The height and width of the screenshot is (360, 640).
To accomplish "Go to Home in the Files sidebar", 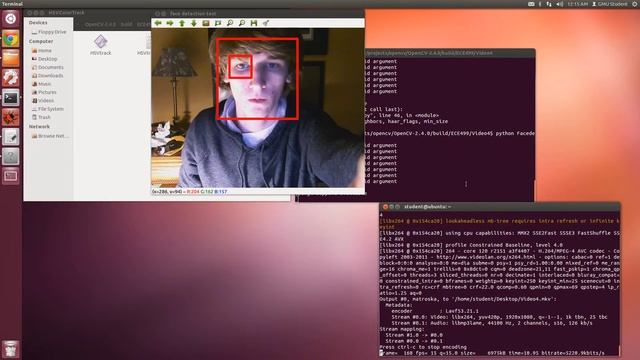I will (x=42, y=51).
